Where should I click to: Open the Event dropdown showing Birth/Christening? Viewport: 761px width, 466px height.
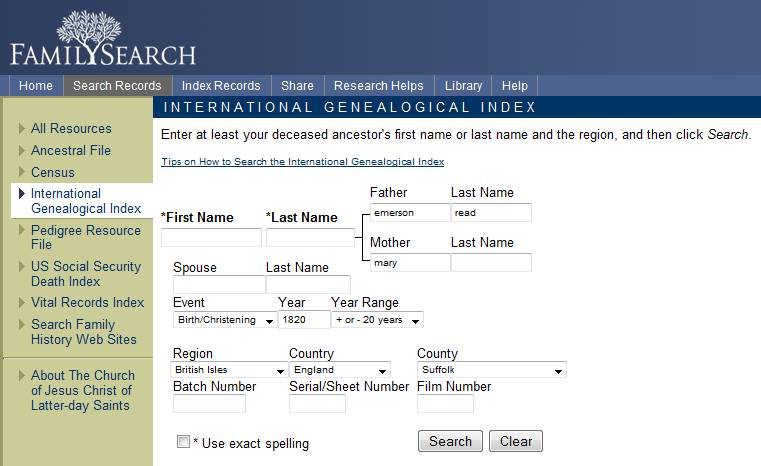point(225,320)
